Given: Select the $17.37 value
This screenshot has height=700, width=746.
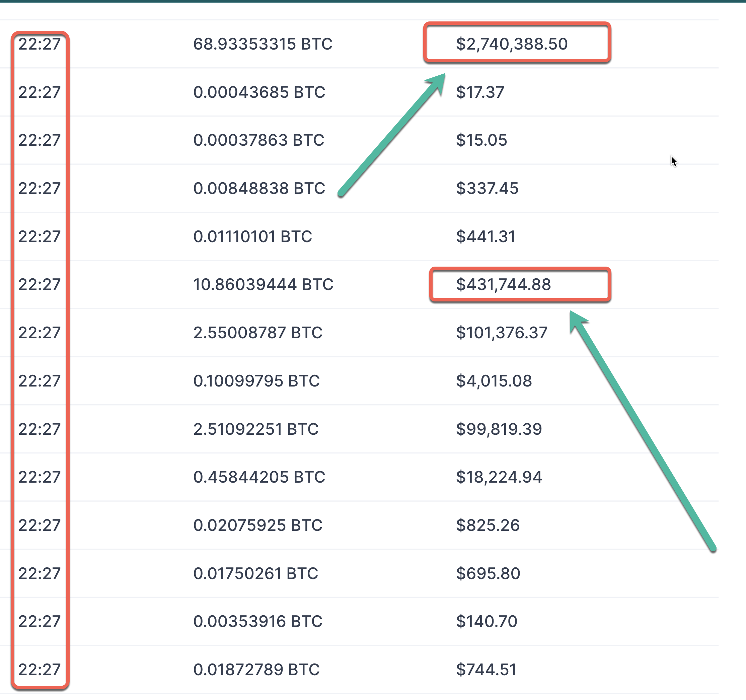Looking at the screenshot, I should (x=480, y=92).
